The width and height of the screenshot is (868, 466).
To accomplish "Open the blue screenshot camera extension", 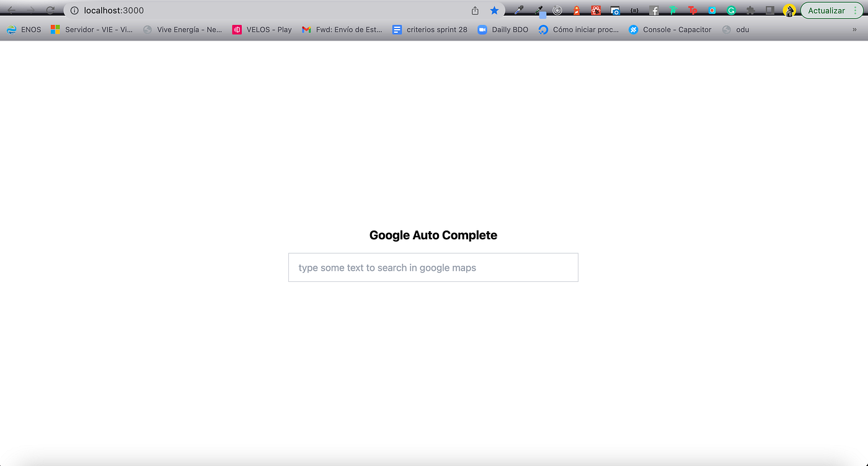I will tap(616, 11).
